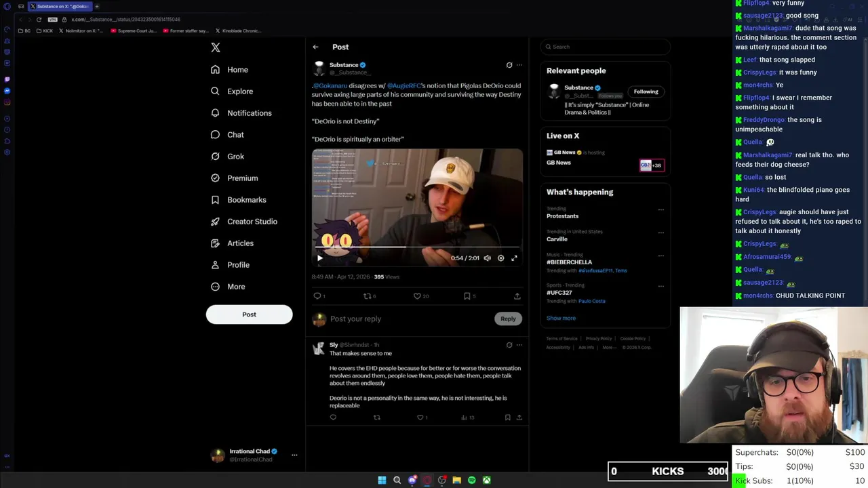Click the X logo in the sidebar
The image size is (868, 488).
point(216,47)
